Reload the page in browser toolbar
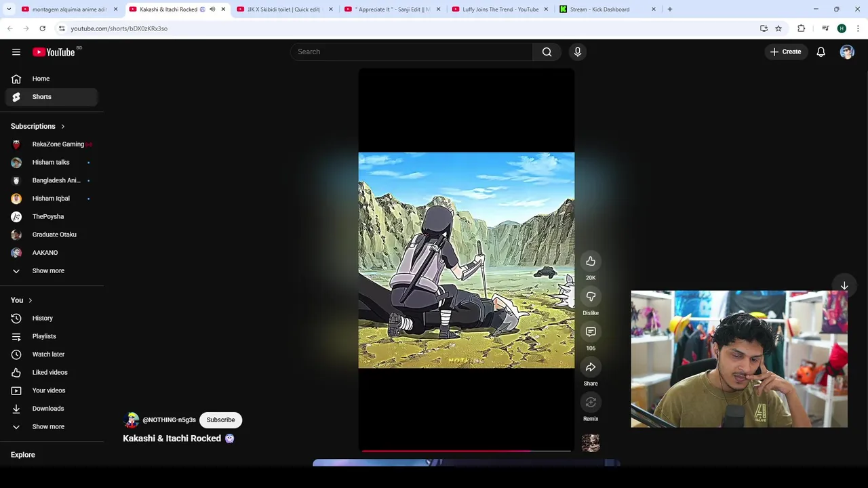 (42, 28)
